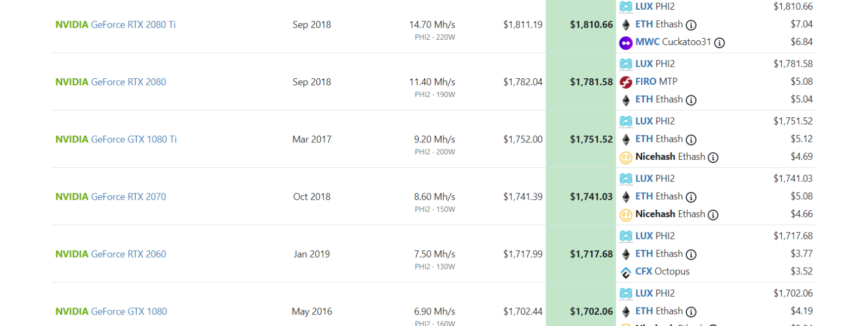
Task: Open NVIDIA GeForce RTX 2080 page
Action: click(x=111, y=82)
